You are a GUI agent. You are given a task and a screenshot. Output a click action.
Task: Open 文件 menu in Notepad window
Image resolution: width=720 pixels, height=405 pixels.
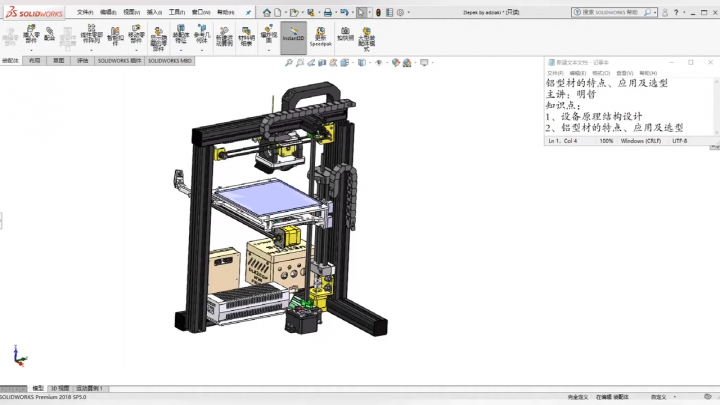click(555, 73)
